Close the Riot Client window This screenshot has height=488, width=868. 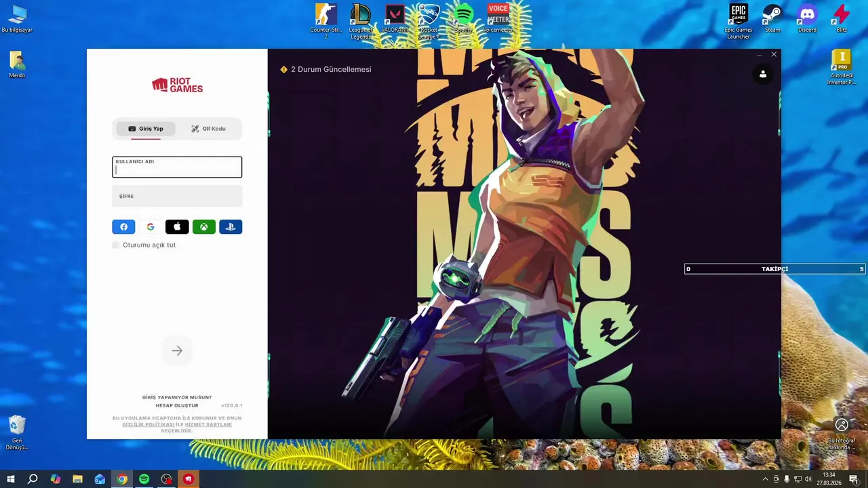point(774,54)
